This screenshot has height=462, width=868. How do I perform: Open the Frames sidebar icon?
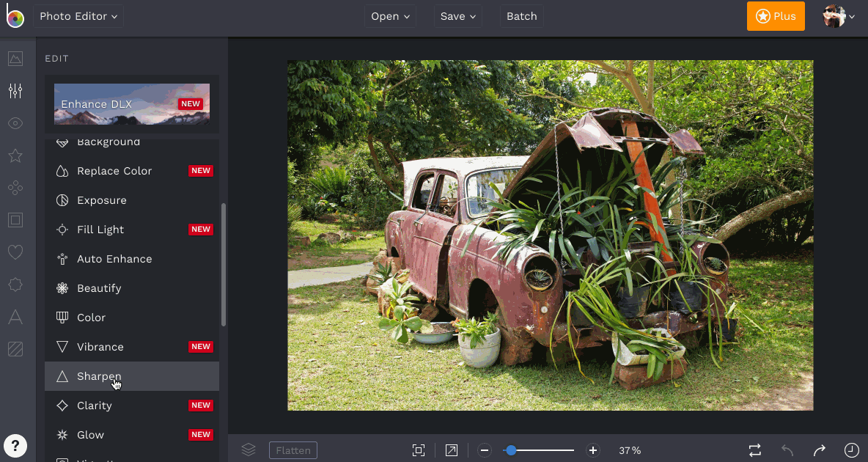(x=15, y=220)
